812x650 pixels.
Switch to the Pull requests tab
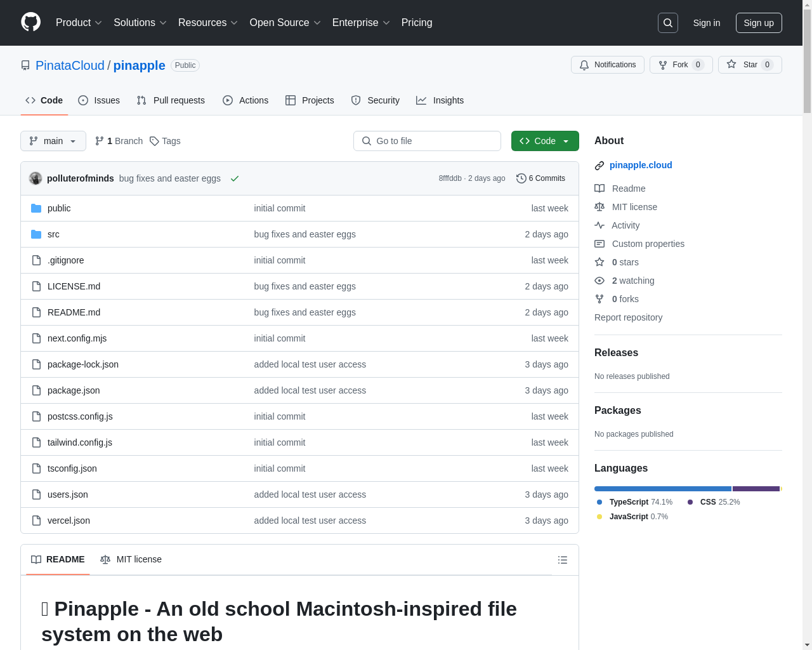pos(171,100)
